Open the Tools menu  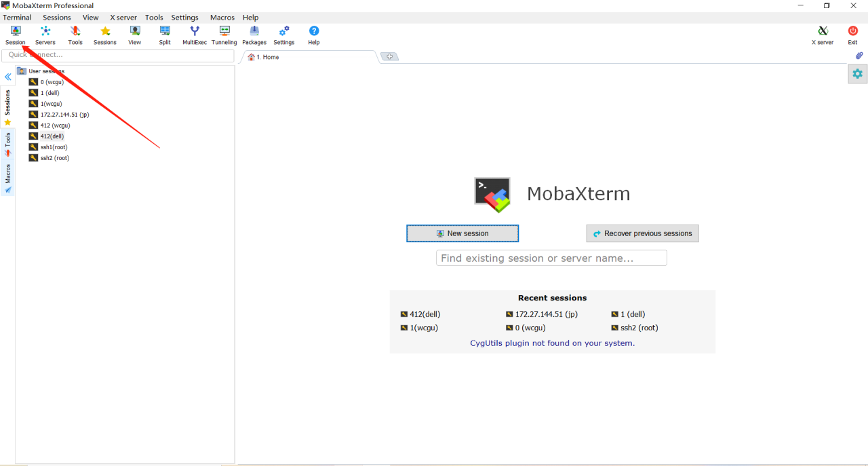154,18
